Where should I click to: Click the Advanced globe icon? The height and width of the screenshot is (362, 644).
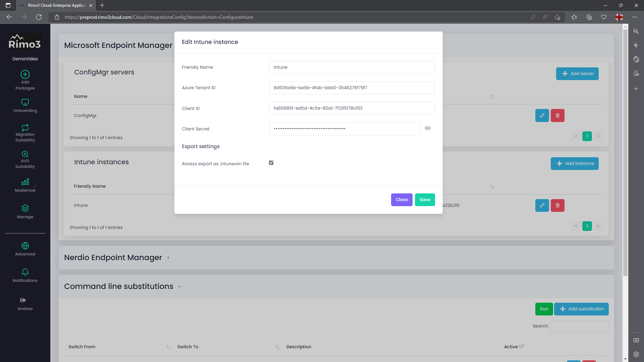[x=25, y=246]
